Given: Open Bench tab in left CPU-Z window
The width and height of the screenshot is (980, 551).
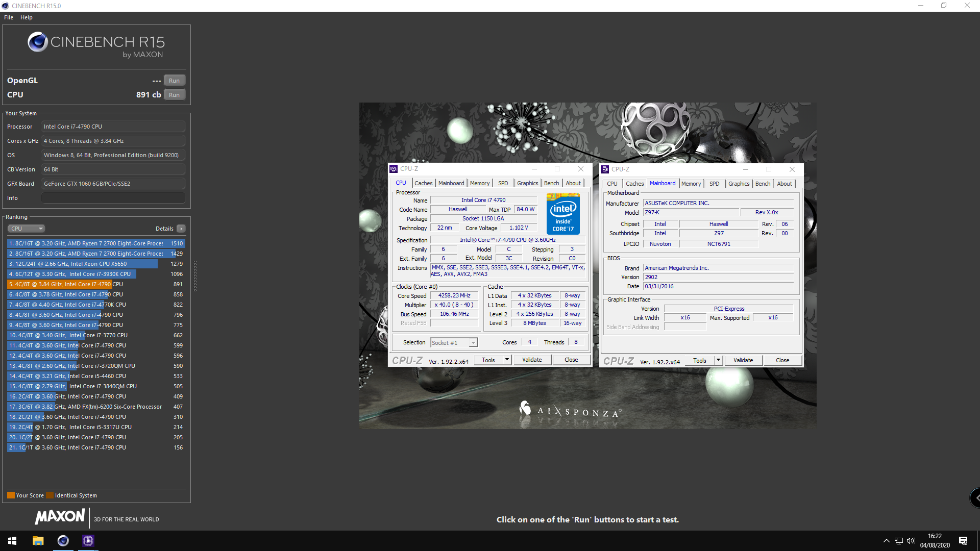Looking at the screenshot, I should point(551,183).
